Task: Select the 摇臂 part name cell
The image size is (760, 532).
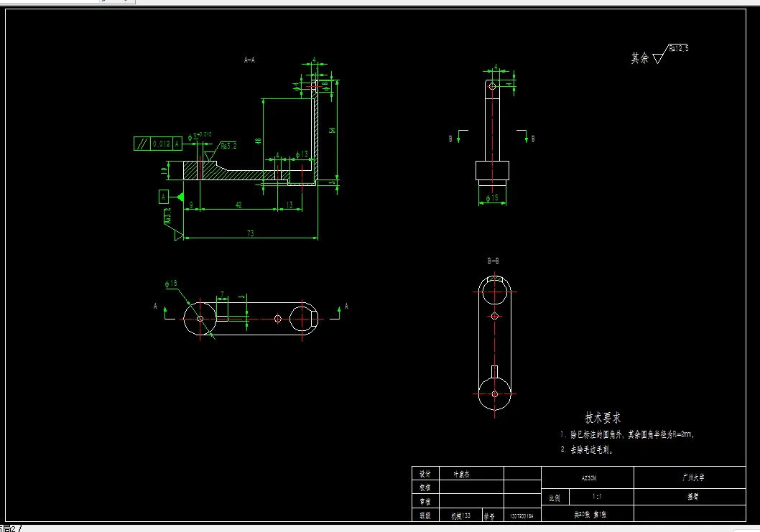Action: (x=690, y=497)
